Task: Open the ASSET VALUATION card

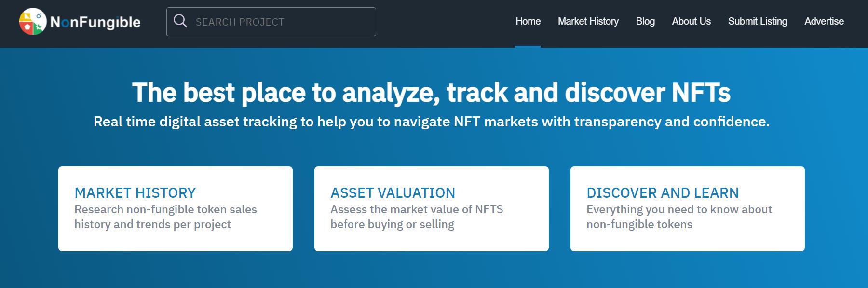Action: [392, 193]
